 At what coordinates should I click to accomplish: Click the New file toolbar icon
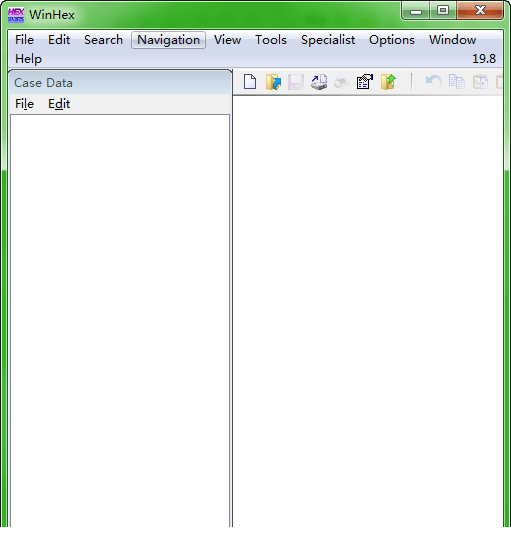point(250,82)
